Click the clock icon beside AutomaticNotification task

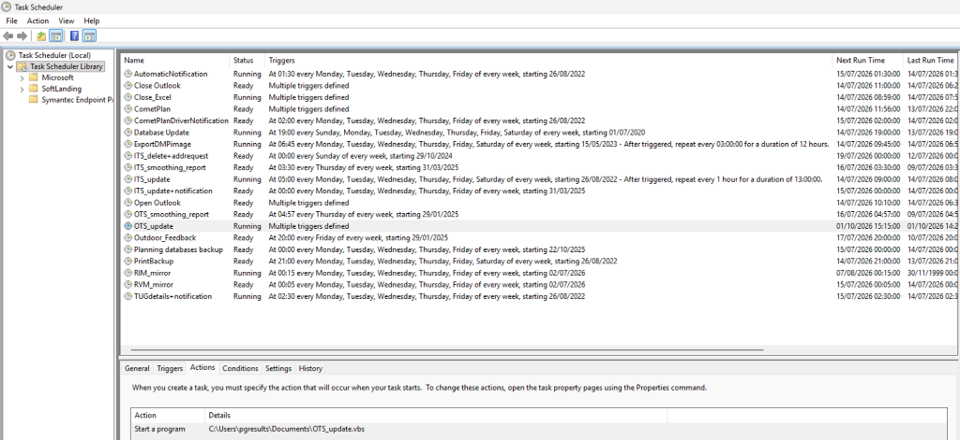click(x=128, y=74)
